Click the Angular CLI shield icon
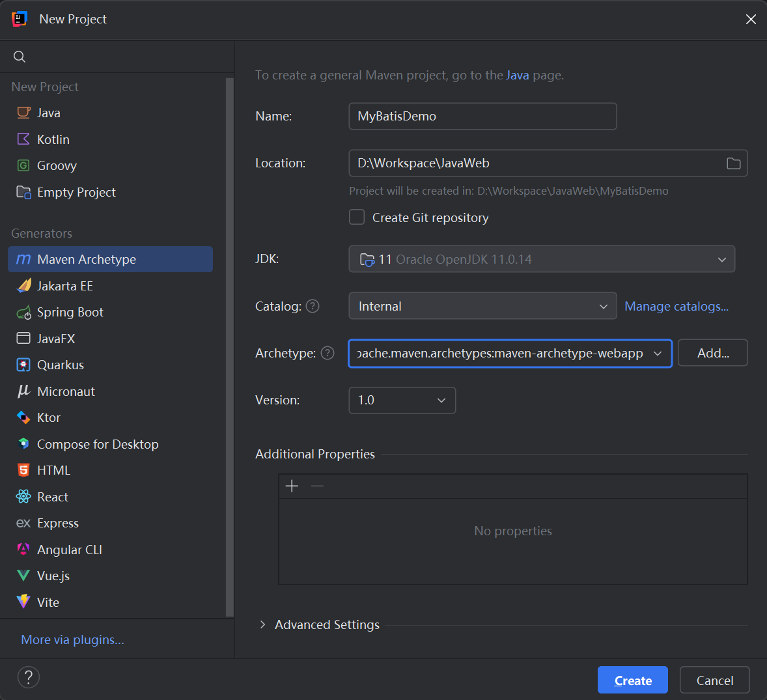 coord(23,549)
